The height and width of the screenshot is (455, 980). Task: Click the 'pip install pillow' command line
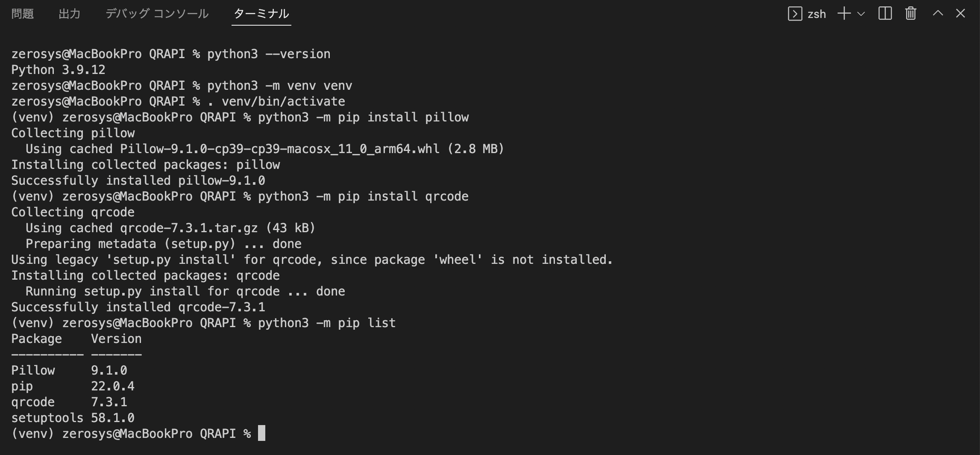[x=240, y=117]
